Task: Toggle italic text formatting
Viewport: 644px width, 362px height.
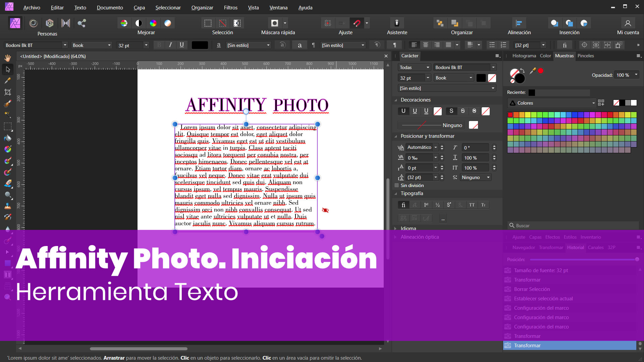Action: (170, 45)
